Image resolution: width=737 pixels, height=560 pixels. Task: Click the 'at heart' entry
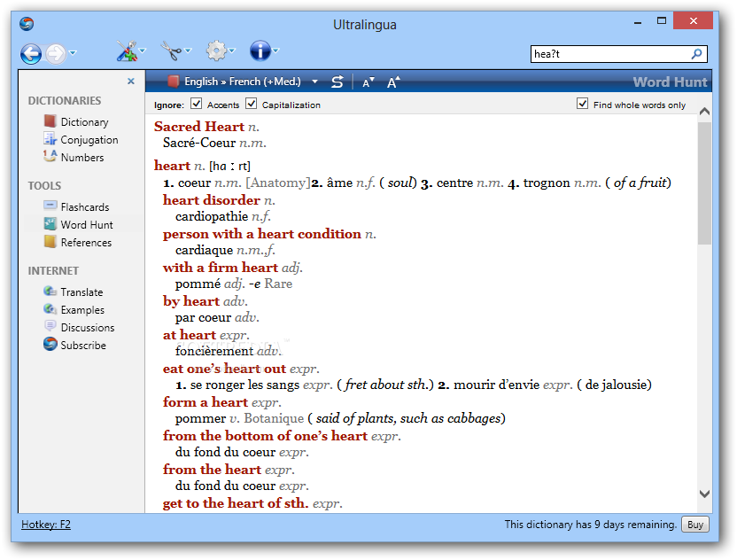190,335
